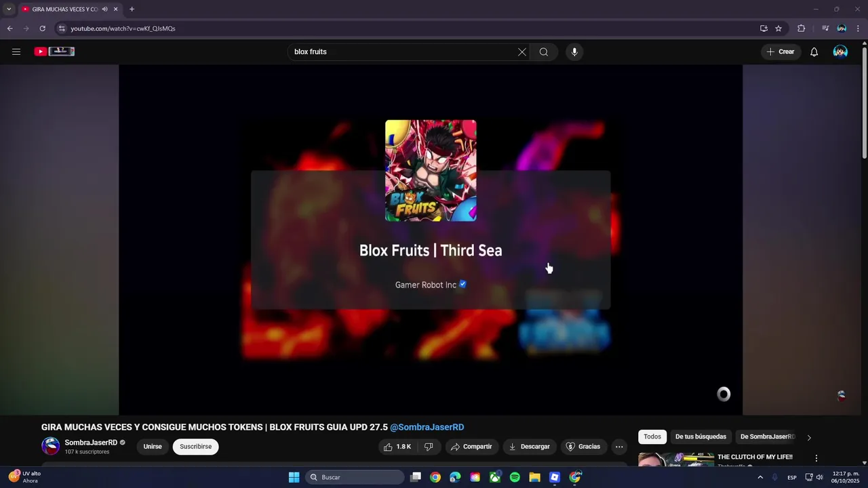Viewport: 868px width, 488px height.
Task: Open Chrome extensions puzzle icon
Action: coord(802,28)
